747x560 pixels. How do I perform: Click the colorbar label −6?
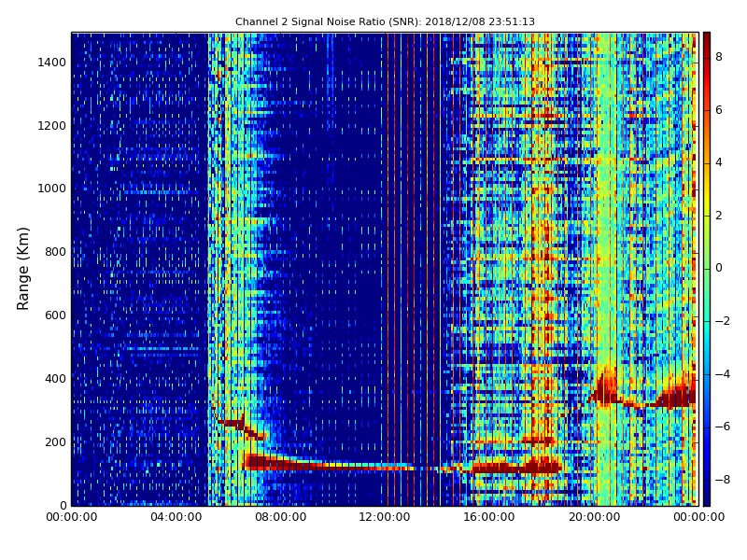(722, 427)
